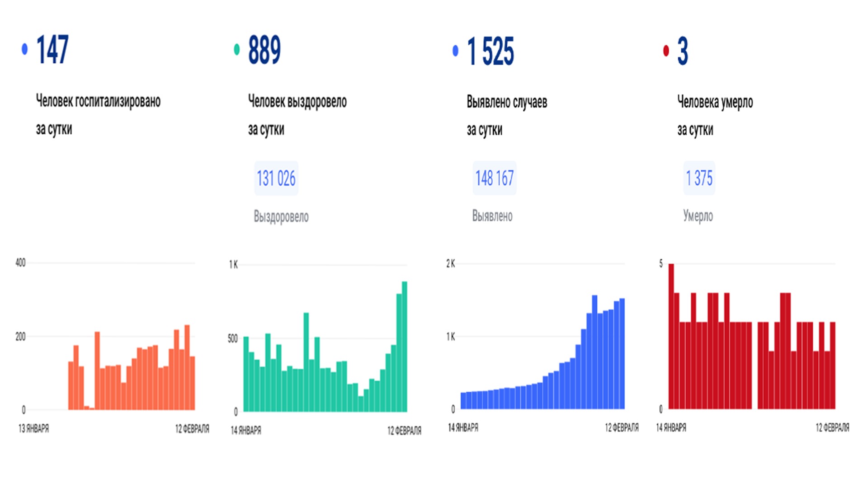Click '12 ФЕВРАЛЯ' label under blue chart

pos(622,427)
